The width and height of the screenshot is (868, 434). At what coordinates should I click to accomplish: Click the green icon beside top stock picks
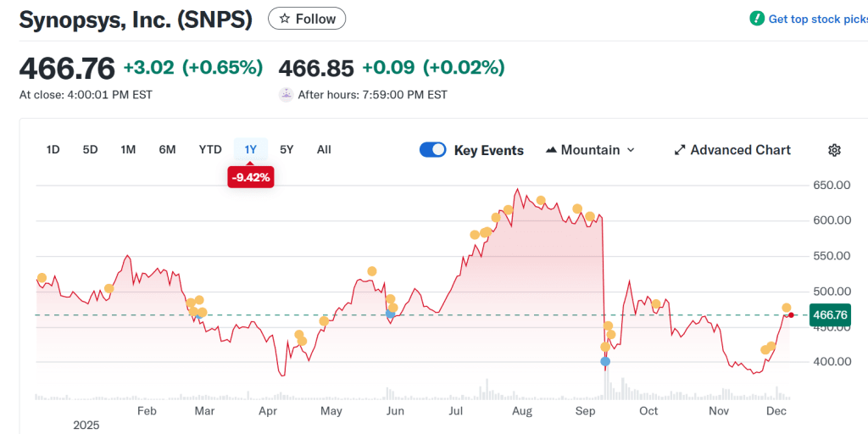point(757,19)
